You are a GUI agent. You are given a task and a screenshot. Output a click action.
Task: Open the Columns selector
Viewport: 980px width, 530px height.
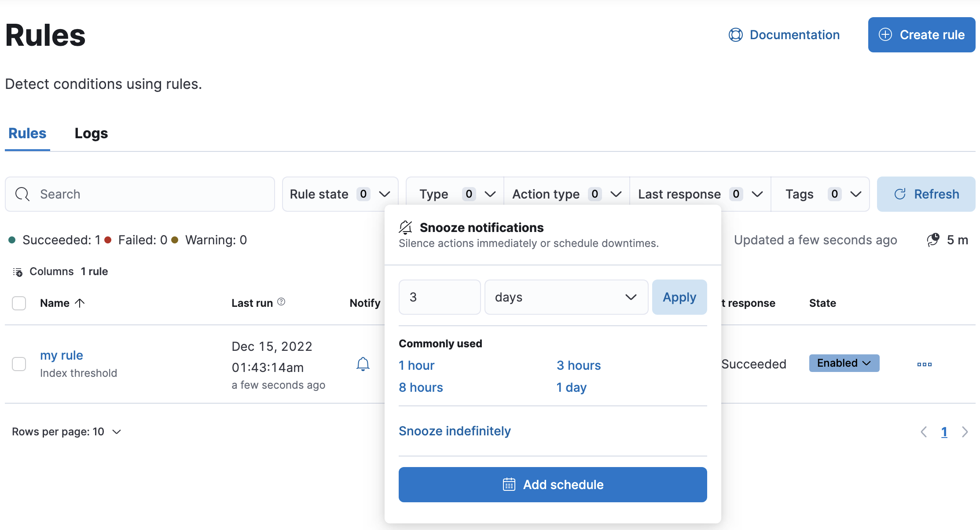tap(43, 272)
